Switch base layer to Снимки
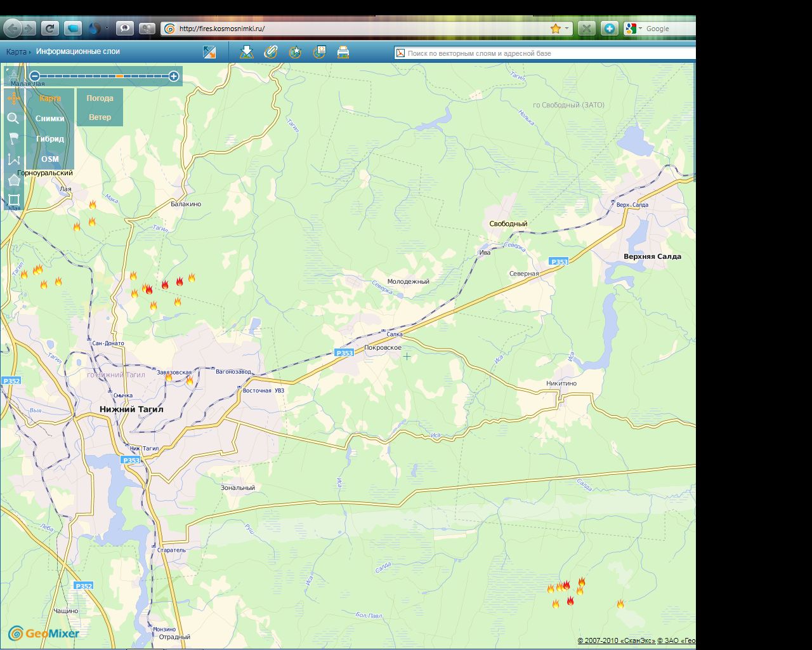Image resolution: width=812 pixels, height=650 pixels. (x=50, y=119)
